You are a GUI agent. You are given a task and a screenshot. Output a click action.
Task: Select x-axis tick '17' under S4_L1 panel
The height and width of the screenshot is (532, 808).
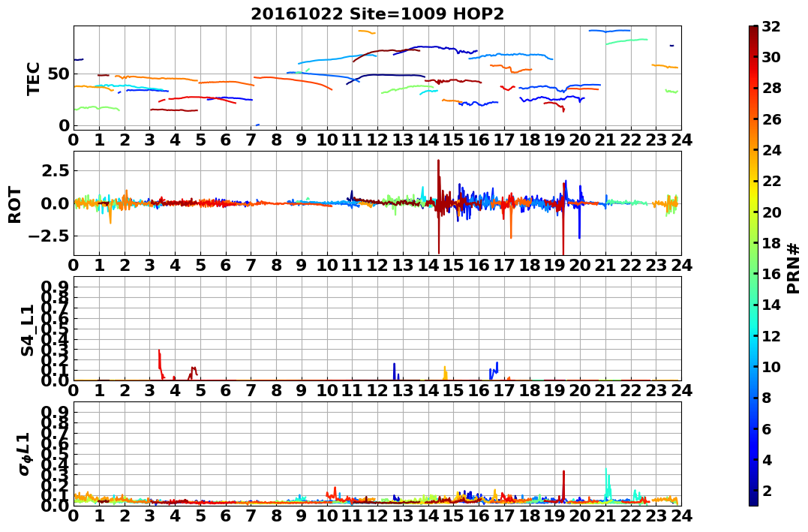point(504,390)
